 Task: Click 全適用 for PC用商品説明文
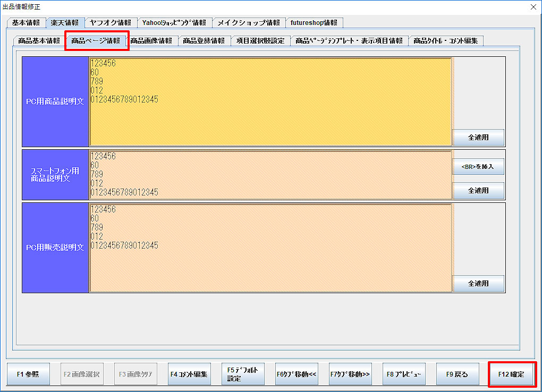coord(478,137)
